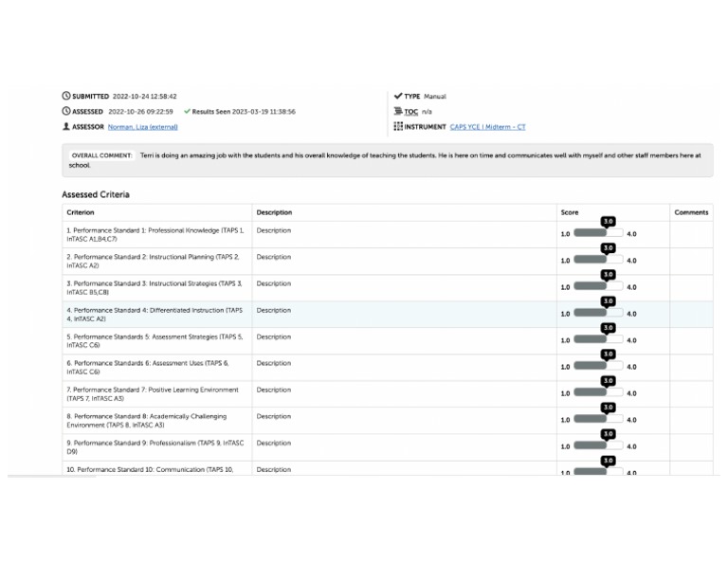Image resolution: width=728 pixels, height=563 pixels.
Task: Click the Assessed clock icon
Action: [66, 112]
